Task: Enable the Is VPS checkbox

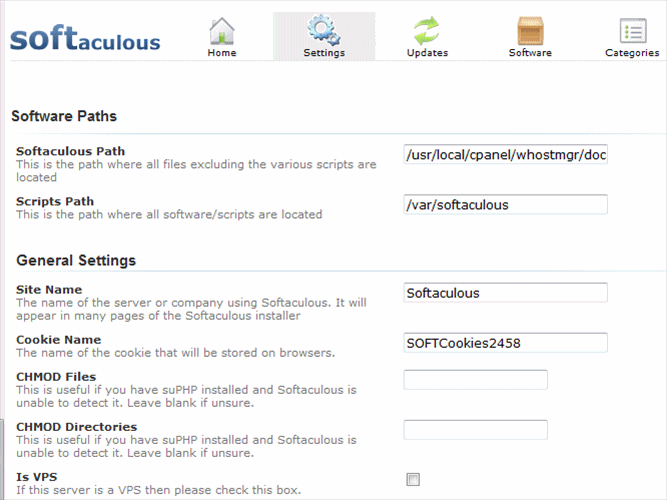Action: (412, 480)
